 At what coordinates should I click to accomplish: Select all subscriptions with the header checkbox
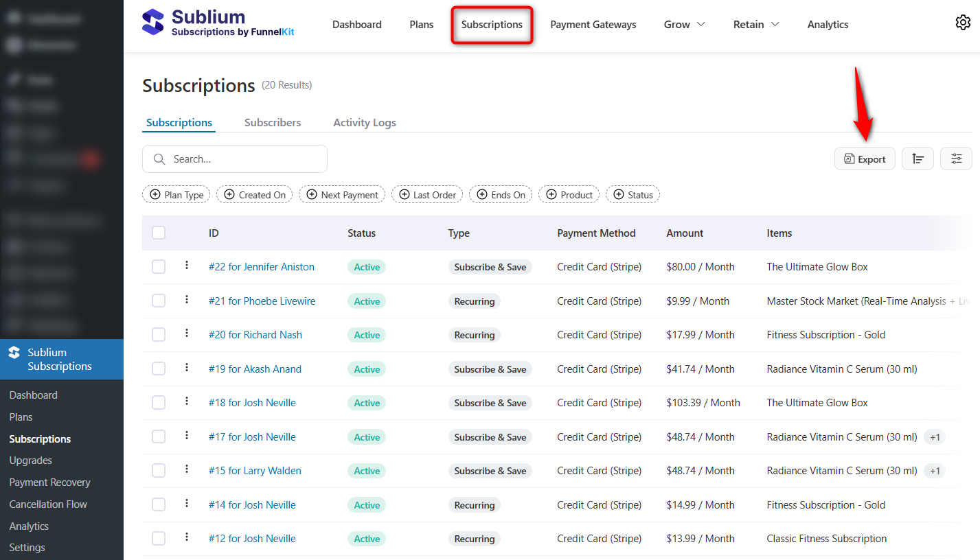[x=159, y=233]
